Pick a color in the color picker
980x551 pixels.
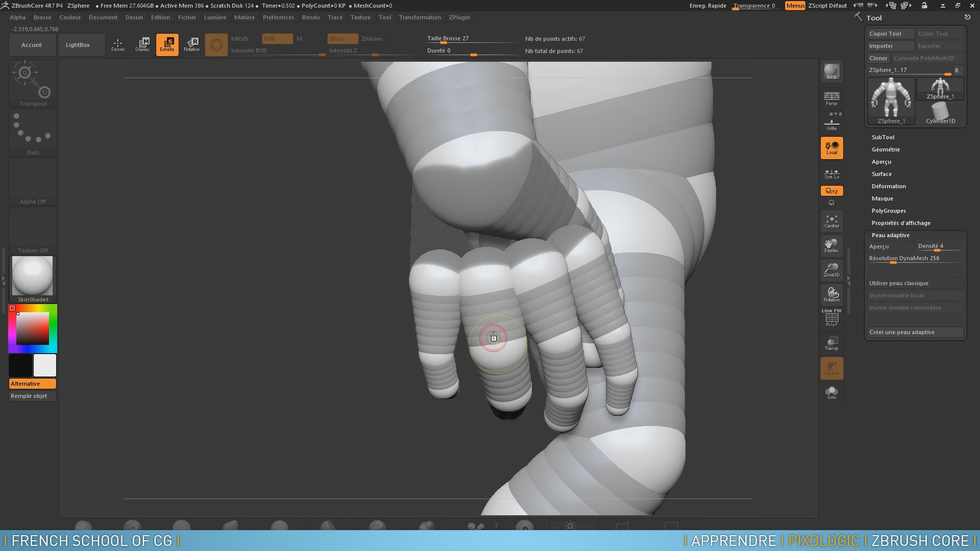click(x=33, y=329)
